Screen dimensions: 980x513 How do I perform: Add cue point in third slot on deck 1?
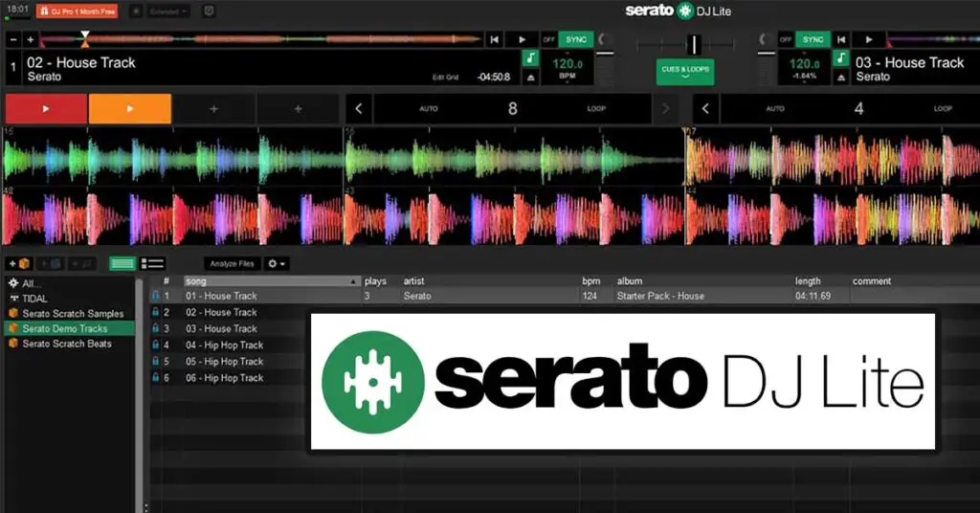point(213,109)
